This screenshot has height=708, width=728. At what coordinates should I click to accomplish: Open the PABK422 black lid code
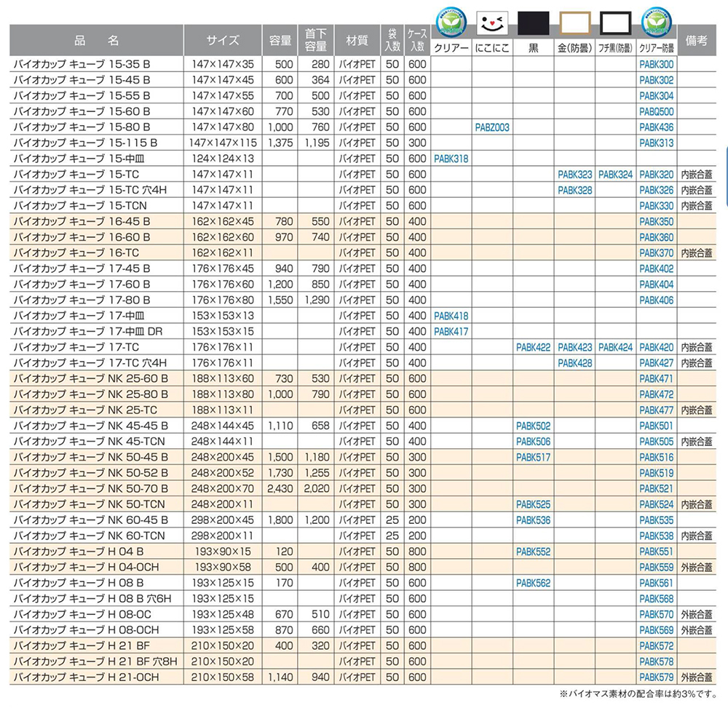(x=534, y=348)
